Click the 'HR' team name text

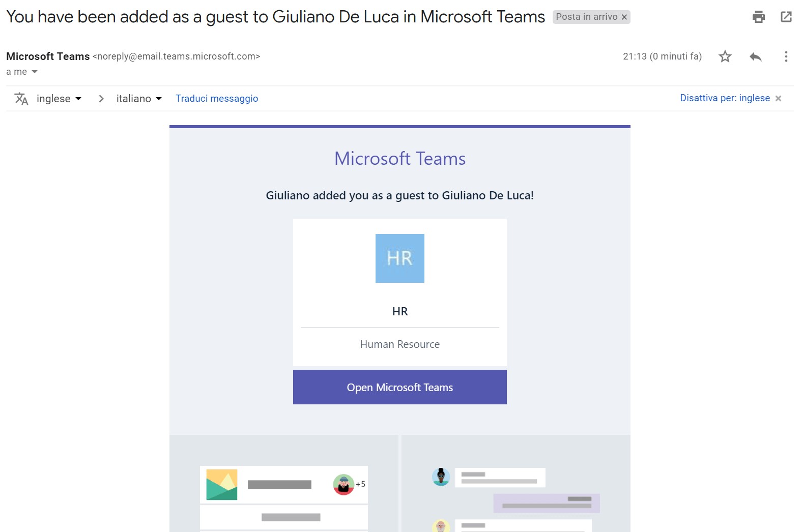point(400,311)
